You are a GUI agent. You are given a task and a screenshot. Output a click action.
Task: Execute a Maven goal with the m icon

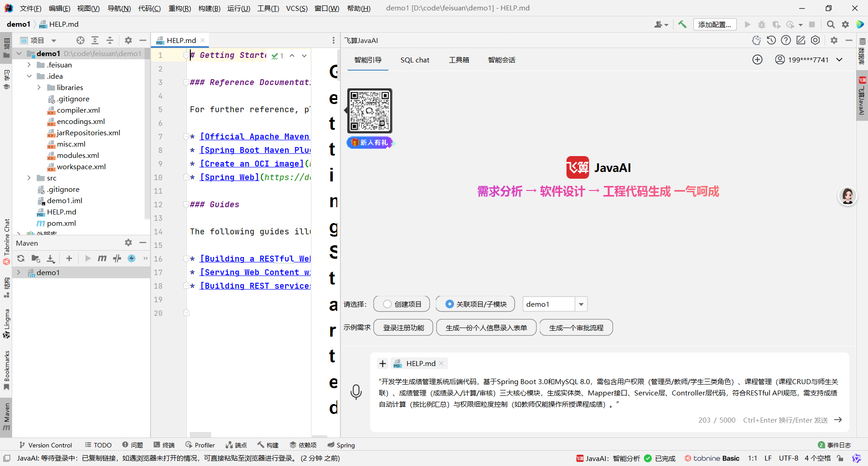[x=102, y=258]
